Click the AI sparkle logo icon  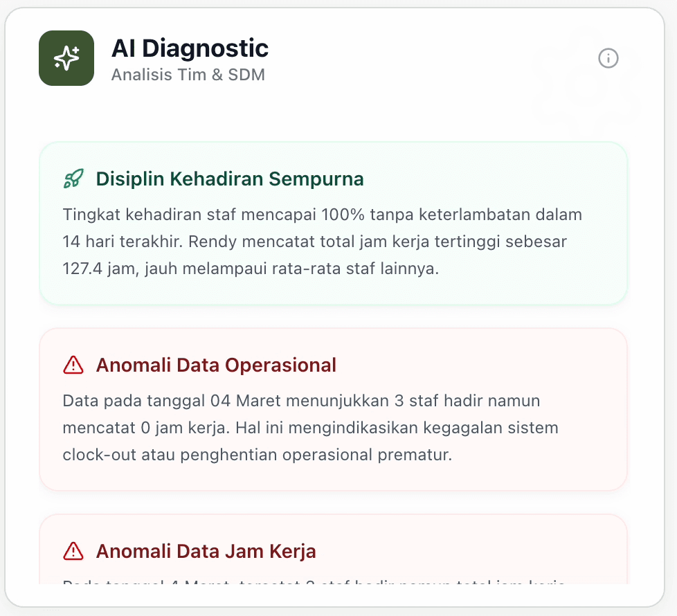tap(66, 58)
